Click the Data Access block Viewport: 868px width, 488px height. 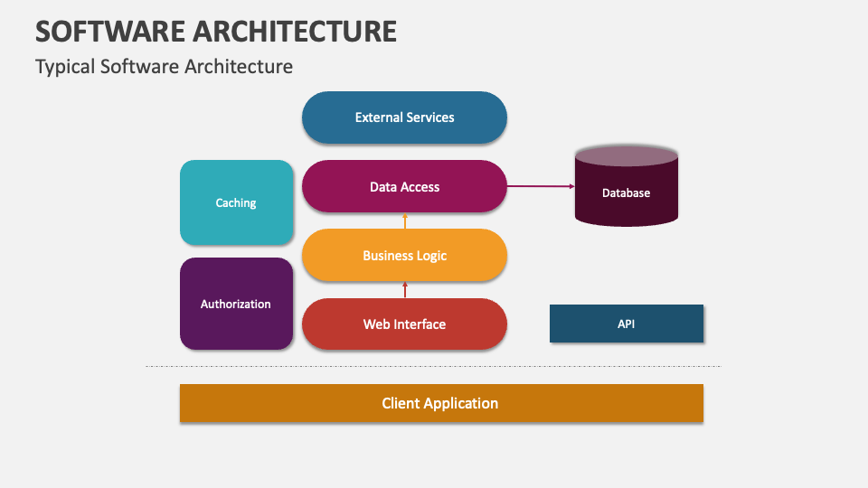click(x=404, y=186)
